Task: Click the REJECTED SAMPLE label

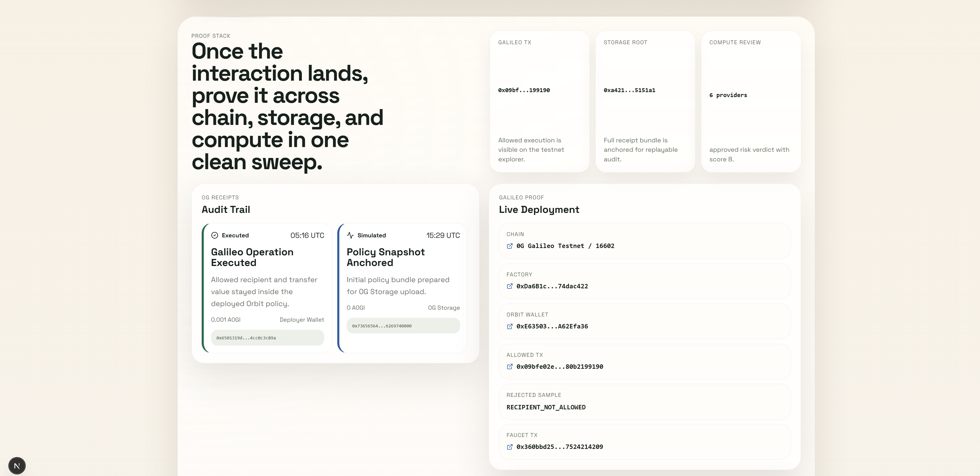Action: [x=534, y=395]
